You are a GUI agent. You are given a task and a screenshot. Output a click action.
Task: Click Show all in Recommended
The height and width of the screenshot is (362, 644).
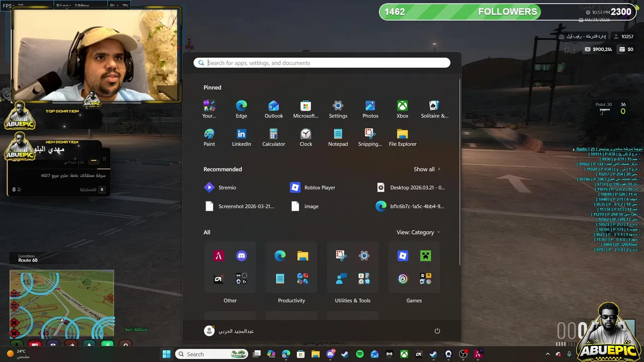tap(427, 169)
